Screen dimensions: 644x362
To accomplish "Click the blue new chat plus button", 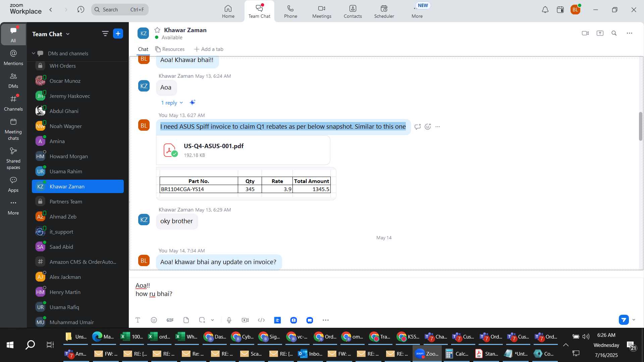I will click(118, 34).
